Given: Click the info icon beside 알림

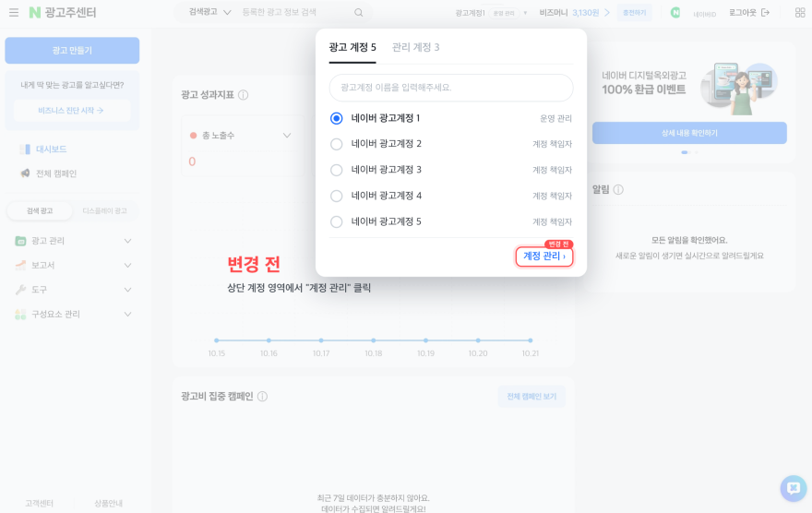Looking at the screenshot, I should [618, 189].
